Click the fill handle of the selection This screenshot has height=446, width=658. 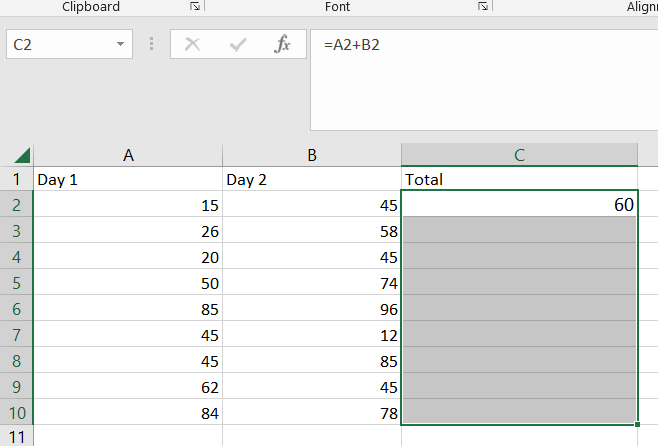pyautogui.click(x=637, y=424)
